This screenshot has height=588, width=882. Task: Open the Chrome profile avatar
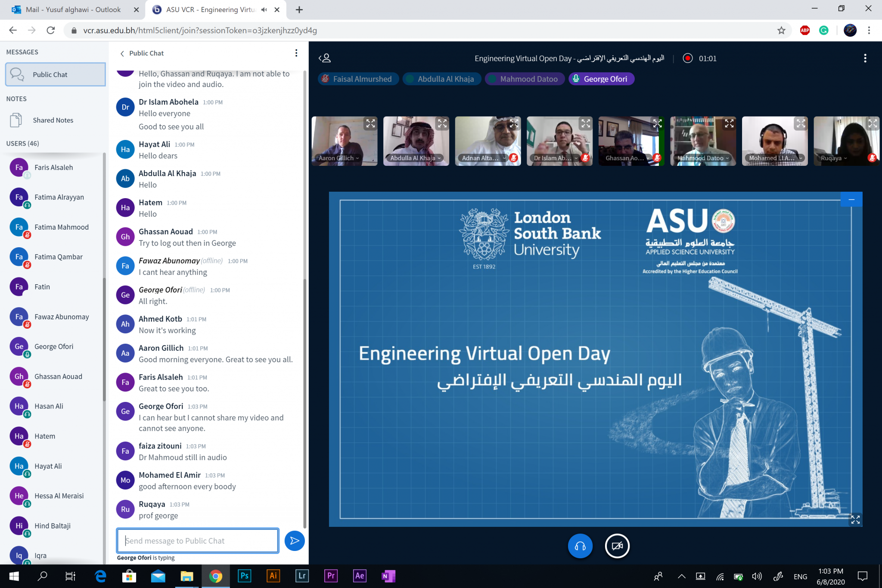pyautogui.click(x=850, y=30)
